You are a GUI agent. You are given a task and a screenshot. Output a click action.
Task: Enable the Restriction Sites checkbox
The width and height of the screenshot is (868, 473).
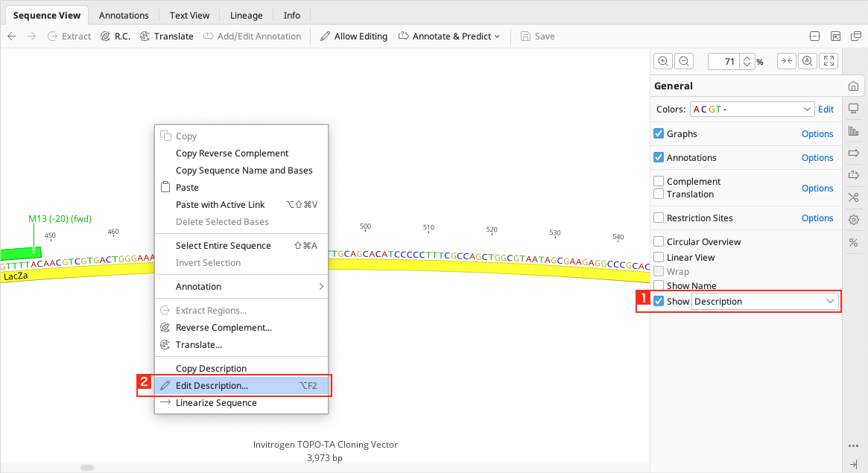659,218
